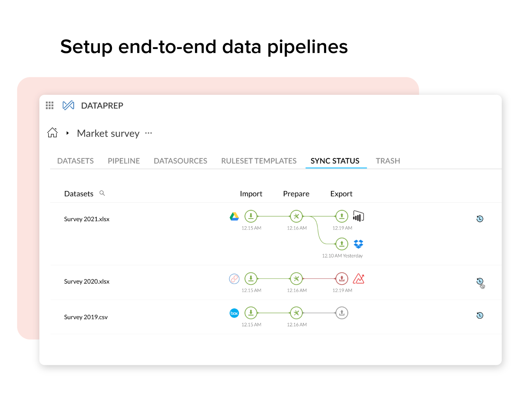The image size is (527, 420).
Task: Click 12.19 AM timestamp in Survey 2020.xlsx row
Action: tap(342, 290)
